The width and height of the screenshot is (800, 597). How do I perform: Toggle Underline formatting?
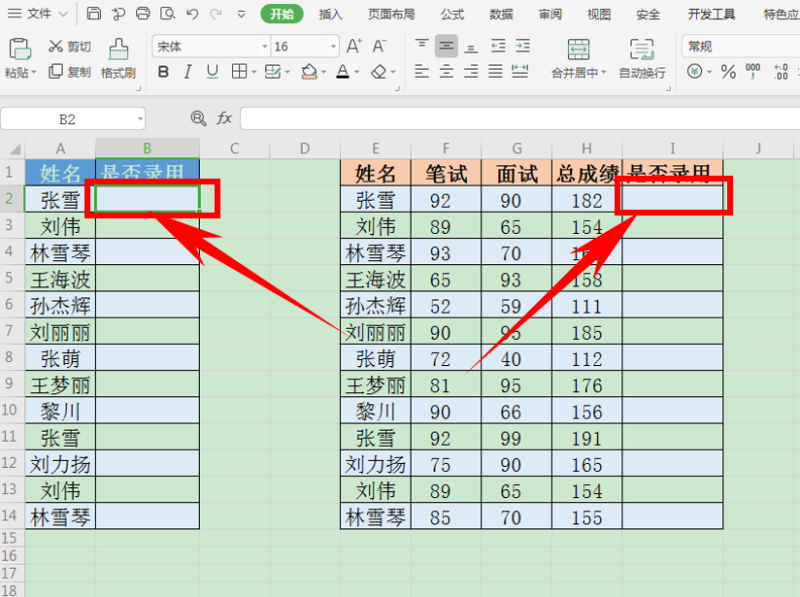[211, 72]
